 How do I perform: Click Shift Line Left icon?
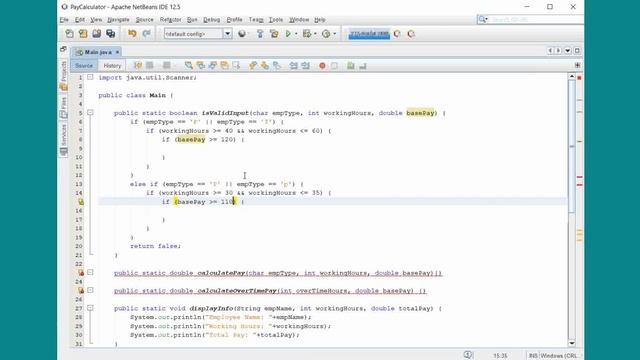pyautogui.click(x=293, y=65)
